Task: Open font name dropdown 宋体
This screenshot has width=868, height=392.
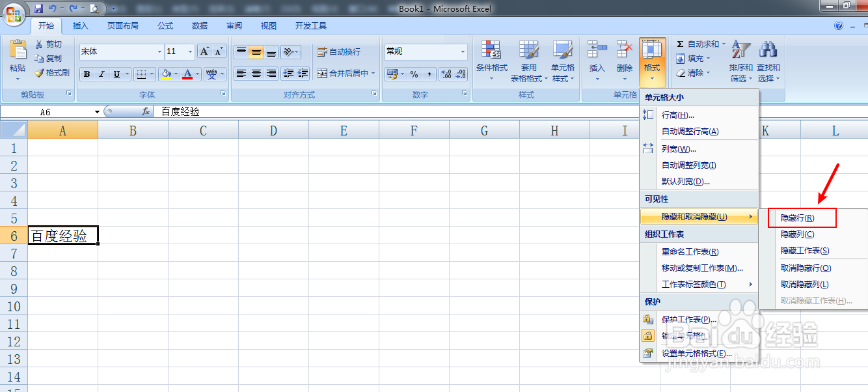Action: click(159, 51)
